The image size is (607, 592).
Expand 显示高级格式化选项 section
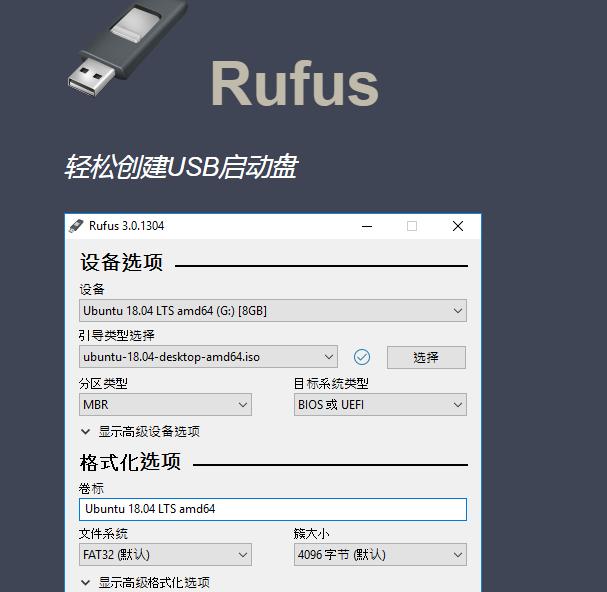pos(145,582)
